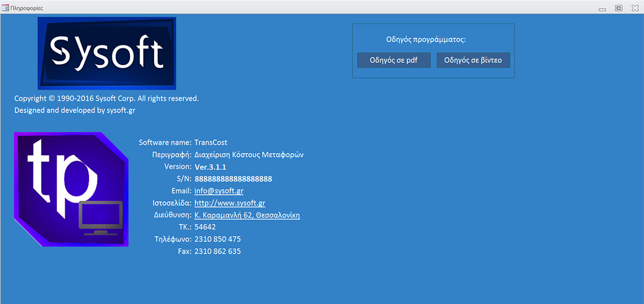The image size is (644, 304).
Task: Click the Copyright 1990-2016 Sysoft Corp. text
Action: 107,99
